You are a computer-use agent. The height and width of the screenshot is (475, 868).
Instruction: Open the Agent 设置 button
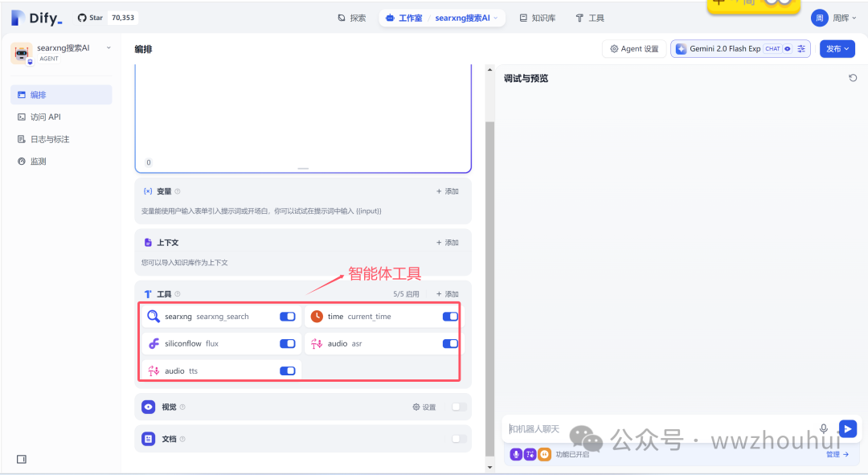pos(634,49)
